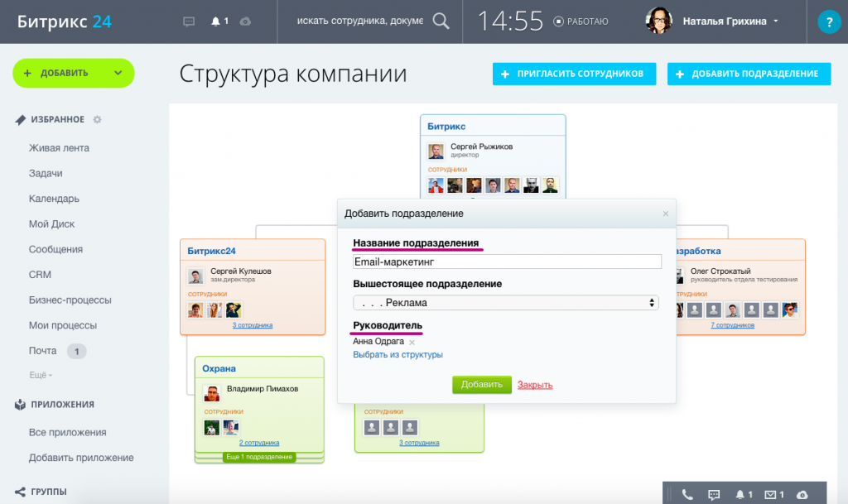Open mail envelope icon in bottom bar

770,494
